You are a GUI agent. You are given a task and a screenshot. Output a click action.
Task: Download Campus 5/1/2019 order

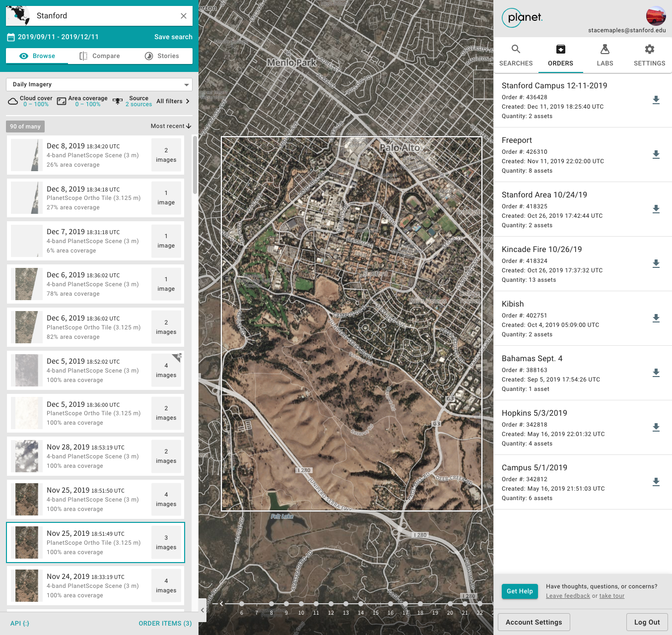[656, 482]
